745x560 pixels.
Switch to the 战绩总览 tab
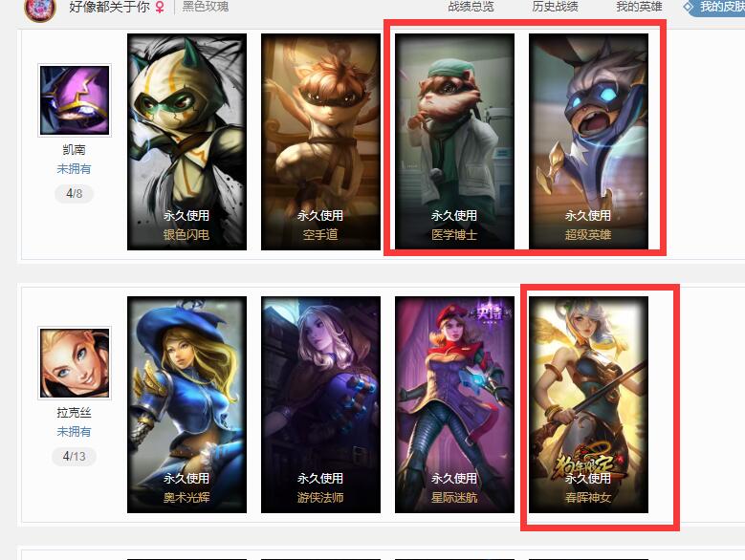point(471,7)
